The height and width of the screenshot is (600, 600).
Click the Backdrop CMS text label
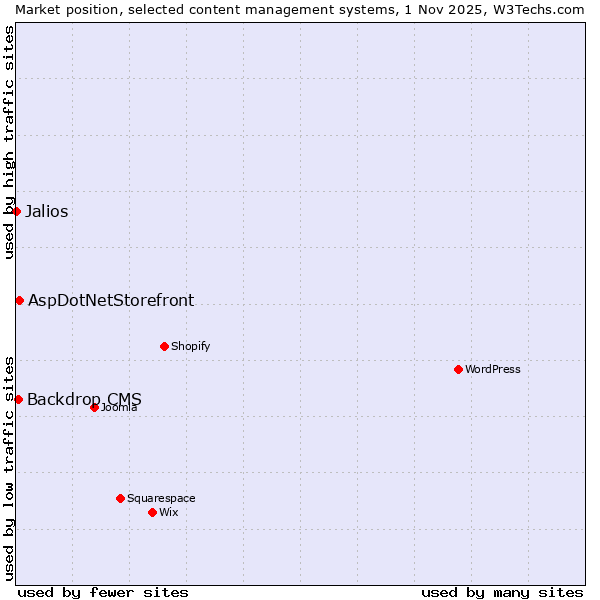point(84,399)
